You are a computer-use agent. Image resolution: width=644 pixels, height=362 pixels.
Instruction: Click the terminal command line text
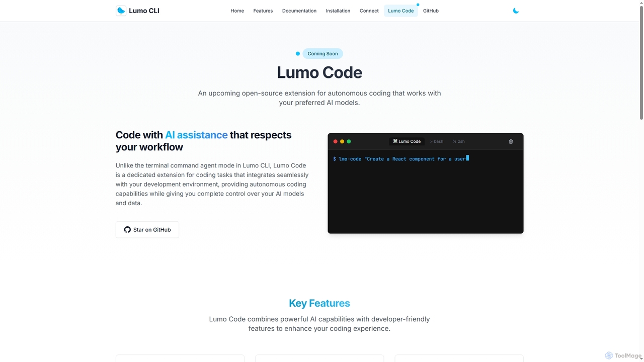[x=400, y=159]
